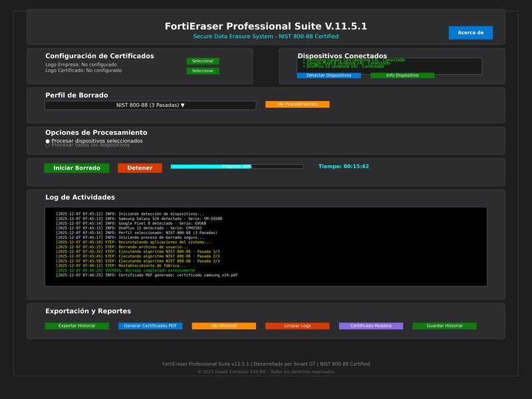Click the erase progress bar
This screenshot has height=399, width=532.
pyautogui.click(x=237, y=166)
